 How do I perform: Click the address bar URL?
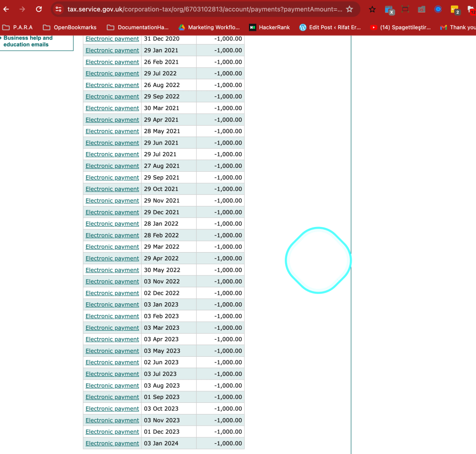pos(205,9)
